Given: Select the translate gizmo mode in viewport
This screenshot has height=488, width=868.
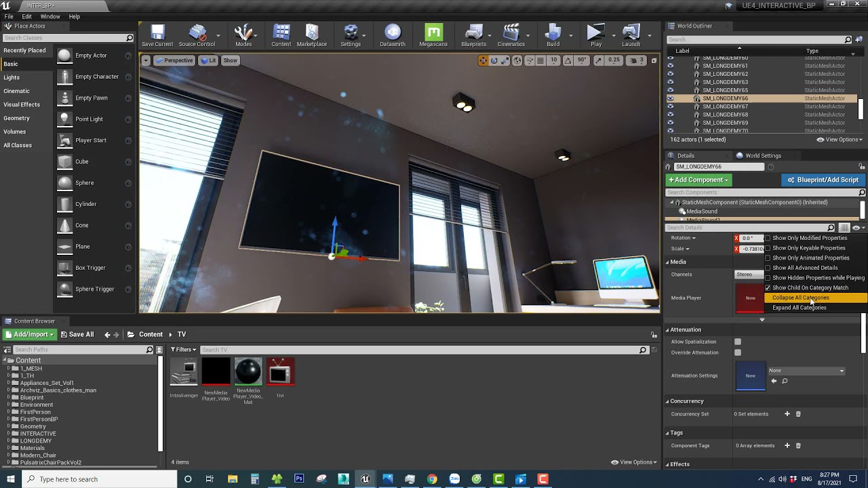Looking at the screenshot, I should (x=483, y=60).
